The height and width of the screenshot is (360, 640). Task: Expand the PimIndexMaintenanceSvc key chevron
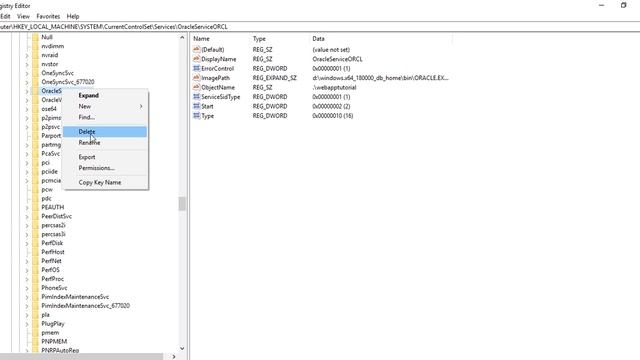click(27, 297)
